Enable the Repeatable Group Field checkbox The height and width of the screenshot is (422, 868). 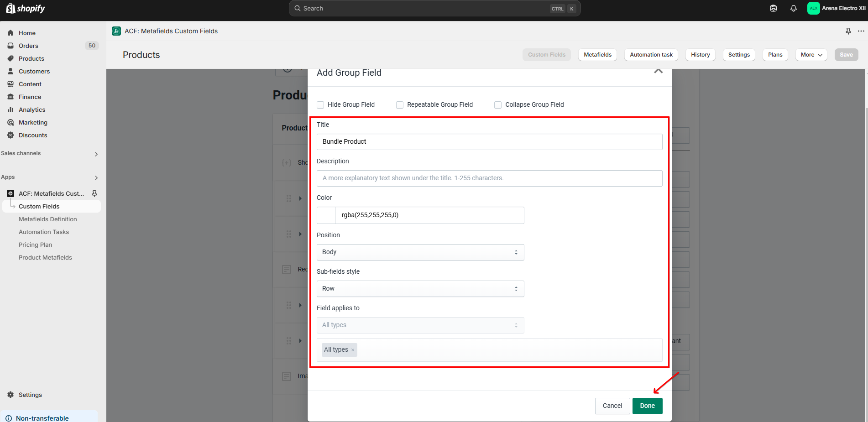400,105
